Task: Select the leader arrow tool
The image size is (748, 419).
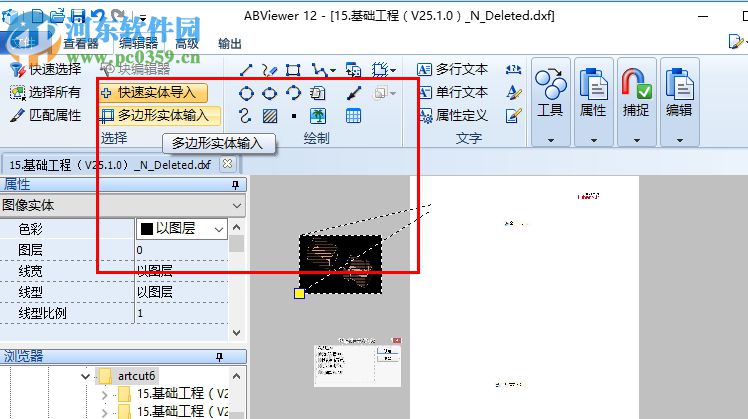Action: [x=353, y=93]
